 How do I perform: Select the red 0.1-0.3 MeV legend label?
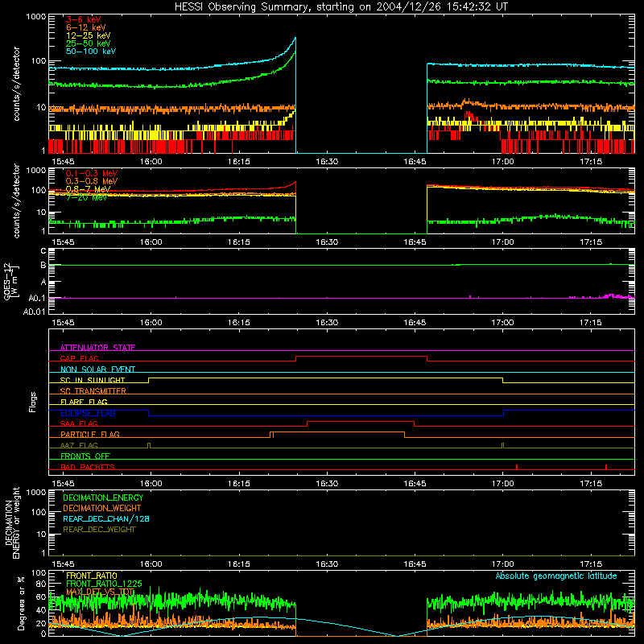(92, 173)
